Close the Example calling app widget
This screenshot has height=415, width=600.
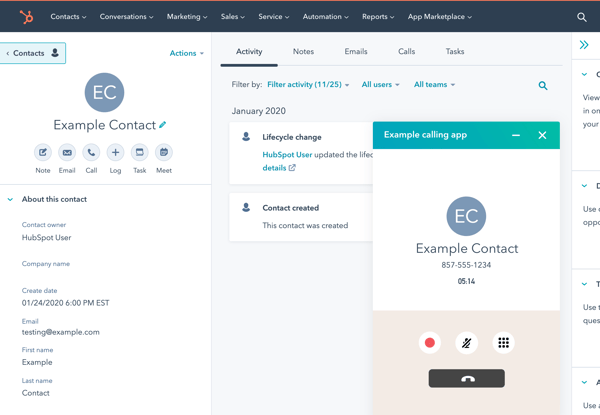pos(542,135)
